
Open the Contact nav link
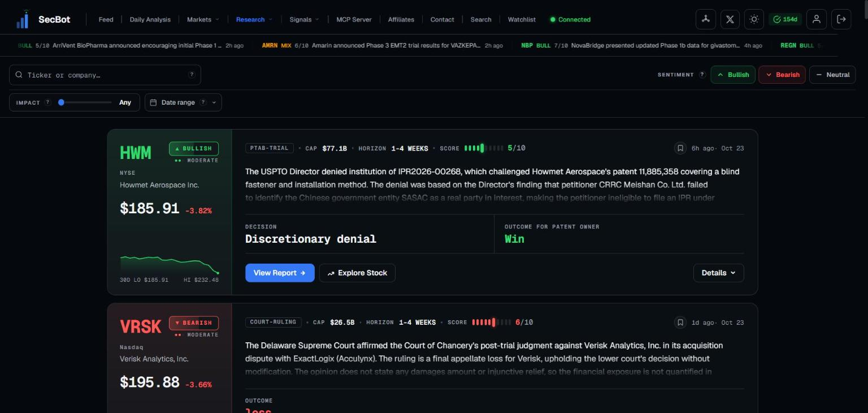[442, 19]
